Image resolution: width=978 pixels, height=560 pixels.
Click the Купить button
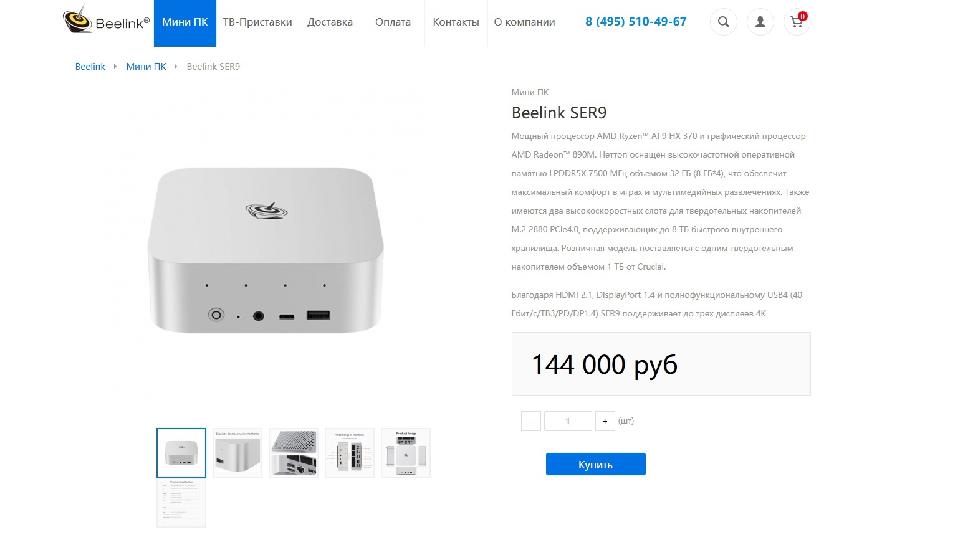pos(595,464)
